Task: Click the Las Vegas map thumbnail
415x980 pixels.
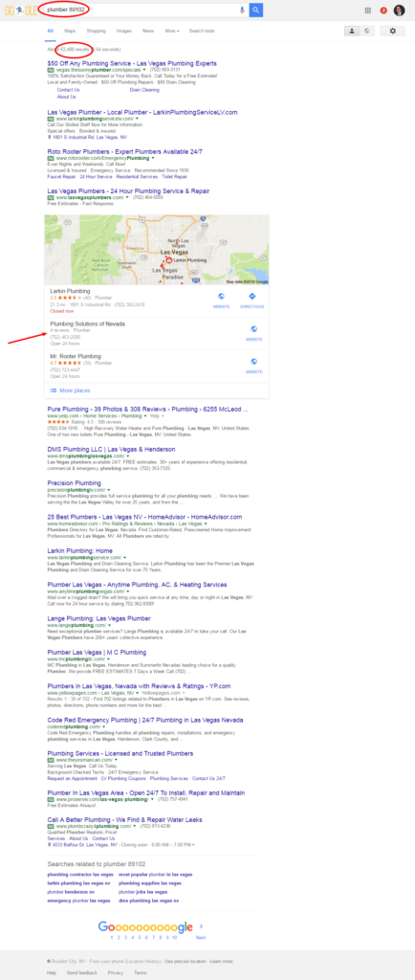Action: (157, 250)
